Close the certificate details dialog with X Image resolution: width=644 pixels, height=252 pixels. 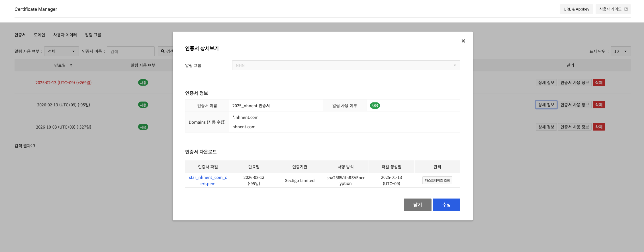463,41
